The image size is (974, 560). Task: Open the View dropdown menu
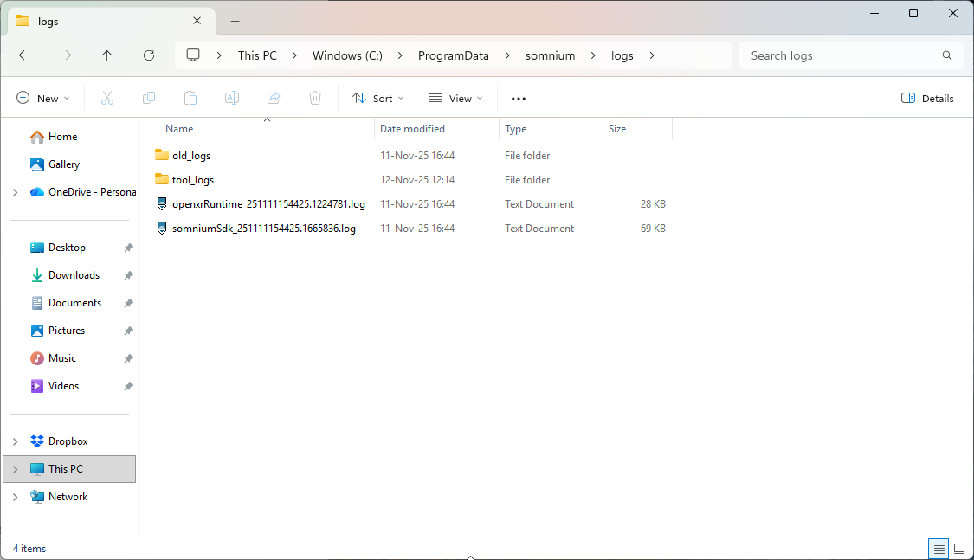click(455, 99)
